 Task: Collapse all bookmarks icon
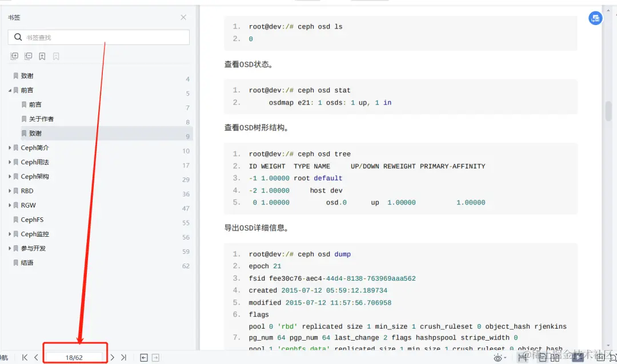tap(29, 56)
